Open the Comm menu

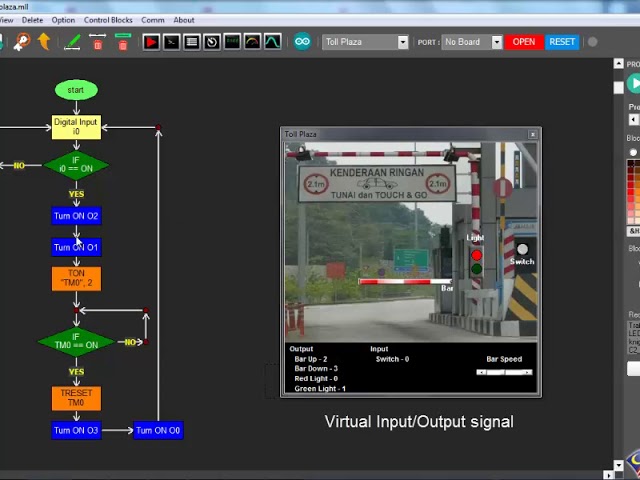tap(153, 20)
